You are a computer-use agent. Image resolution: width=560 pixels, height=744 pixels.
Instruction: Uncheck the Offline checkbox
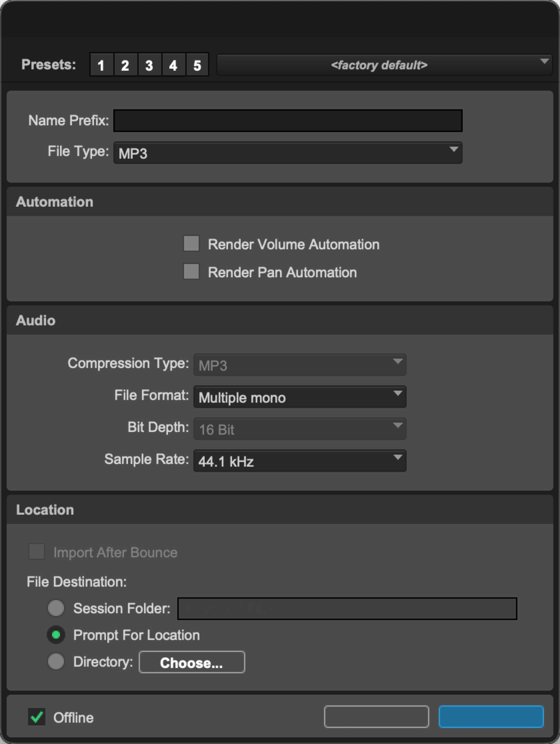click(37, 717)
